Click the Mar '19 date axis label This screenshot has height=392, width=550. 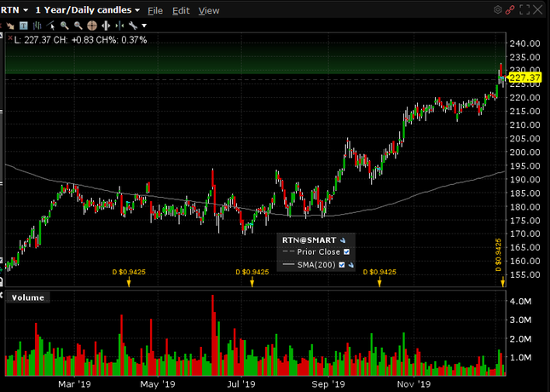74,384
